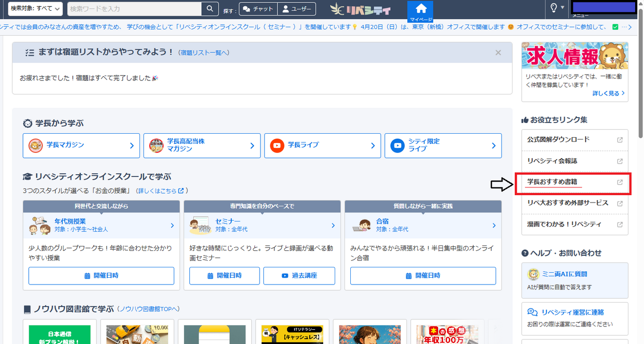The height and width of the screenshot is (344, 644).
Task: Open the 年収100万 book review thumbnail
Action: click(447, 335)
